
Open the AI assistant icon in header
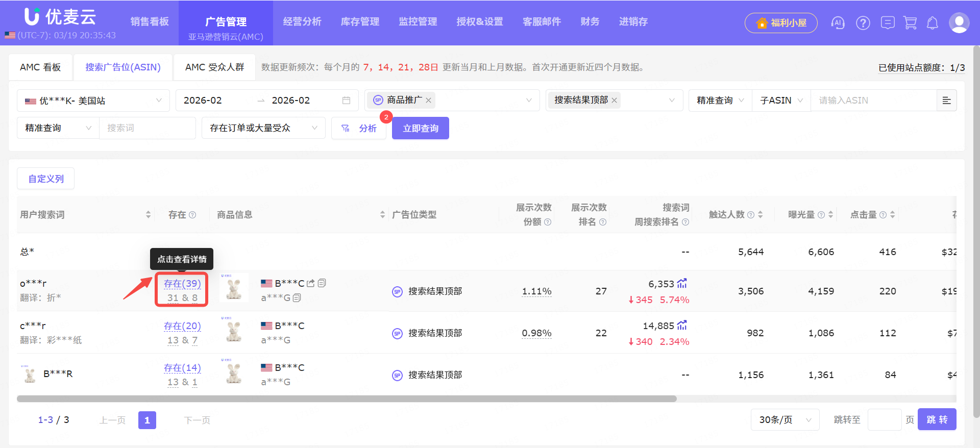pos(838,23)
